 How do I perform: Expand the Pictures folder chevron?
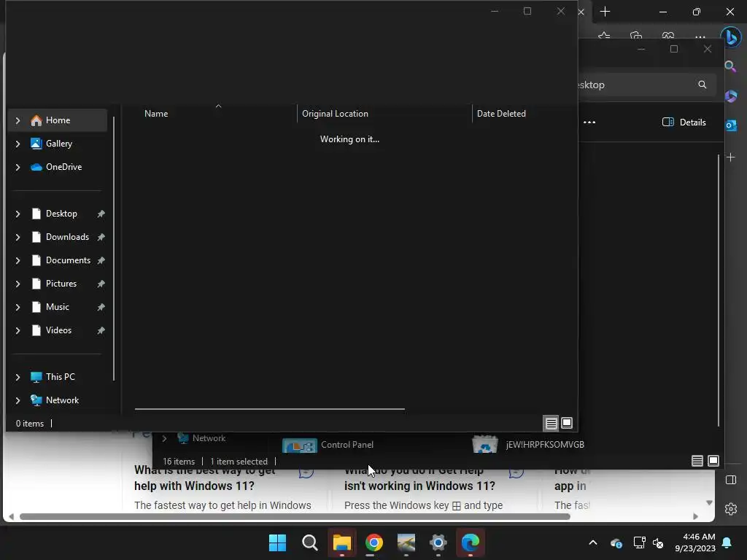coord(18,284)
